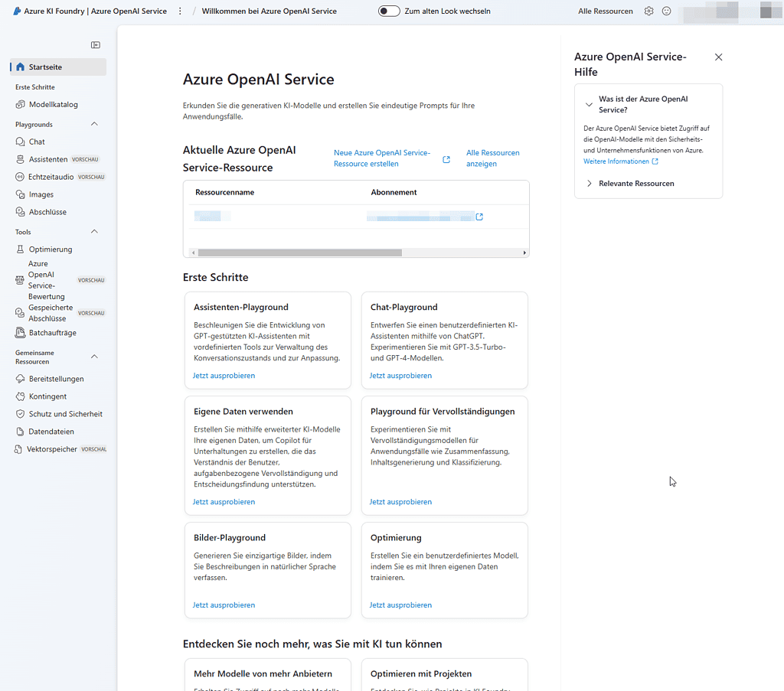This screenshot has width=784, height=691.
Task: Collapse the Tools section chevron
Action: click(93, 231)
